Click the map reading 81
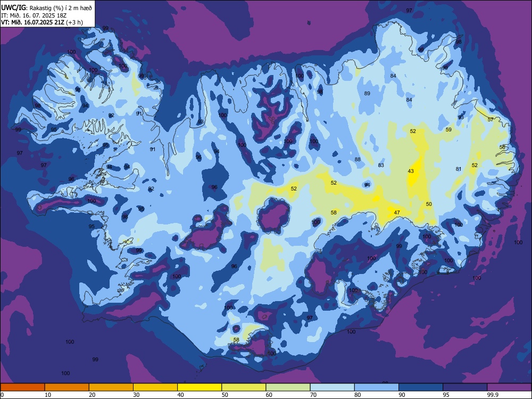This screenshot has height=399, width=532. (459, 169)
